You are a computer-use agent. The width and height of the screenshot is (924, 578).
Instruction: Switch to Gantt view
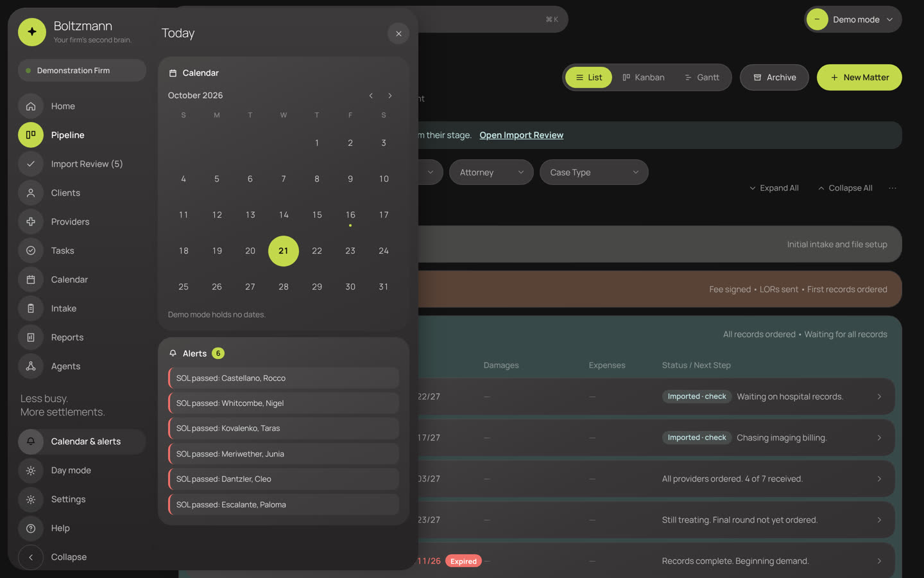(702, 78)
